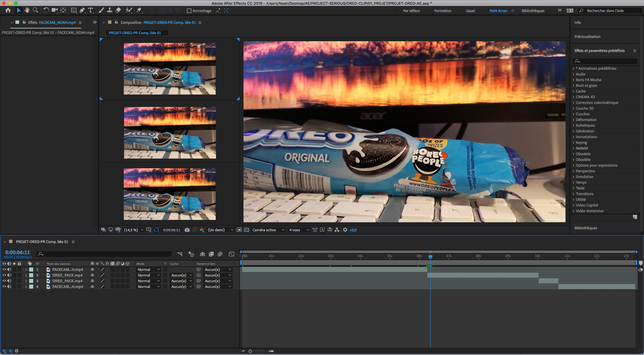Open the Caméra active view dropdown

point(268,230)
